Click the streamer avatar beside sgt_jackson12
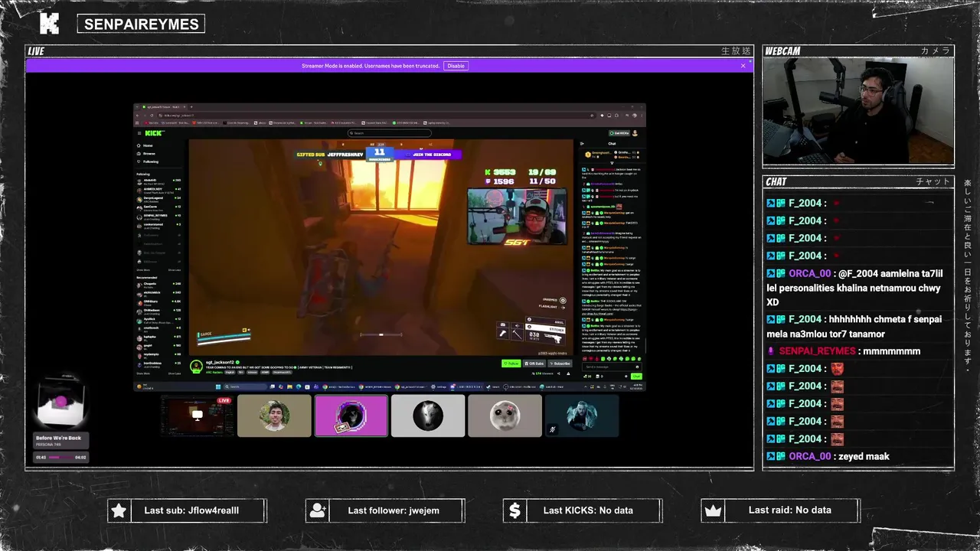Screen dimensions: 980x551 pos(196,367)
